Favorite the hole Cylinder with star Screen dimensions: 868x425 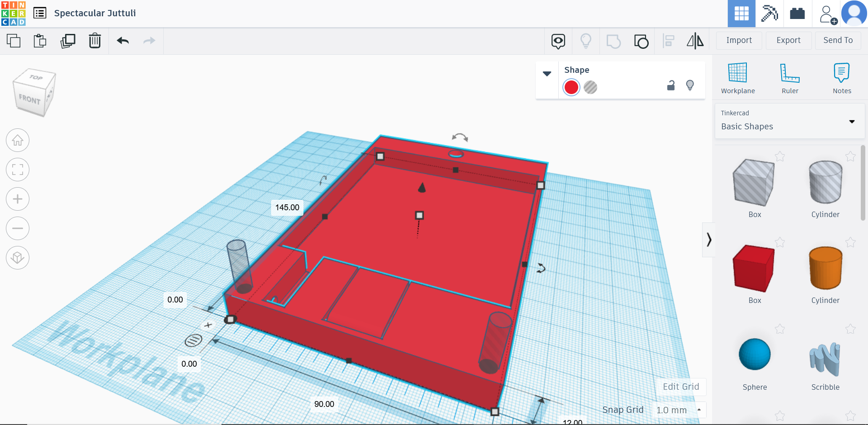pyautogui.click(x=850, y=156)
